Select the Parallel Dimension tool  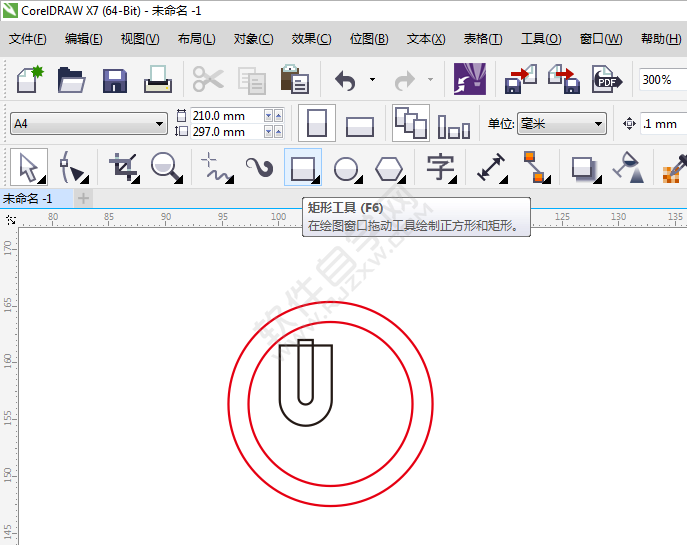click(x=492, y=167)
